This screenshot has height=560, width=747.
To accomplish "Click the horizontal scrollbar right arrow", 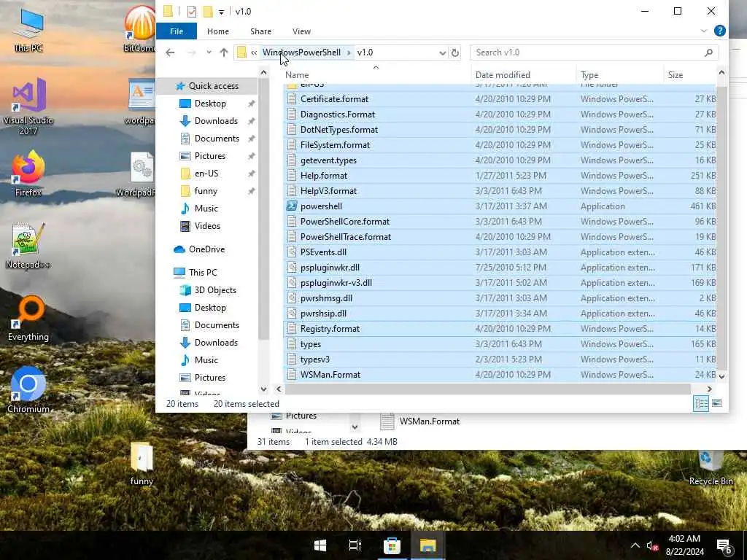I will (x=709, y=389).
